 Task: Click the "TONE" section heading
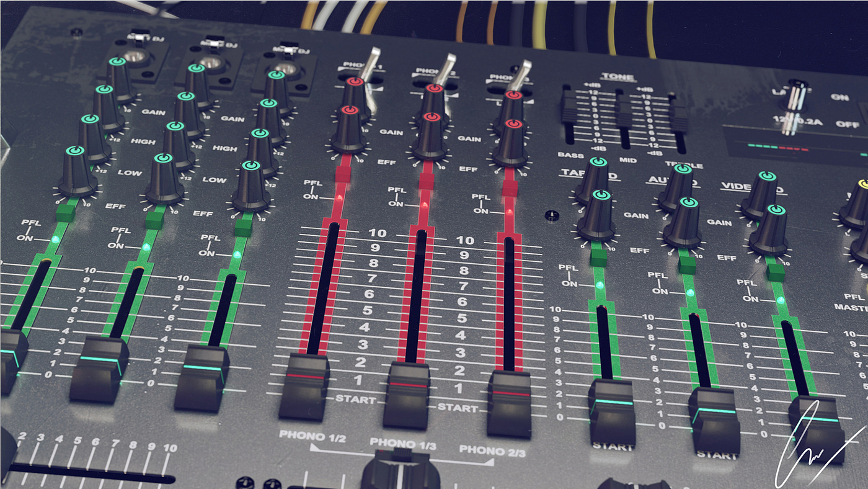618,78
